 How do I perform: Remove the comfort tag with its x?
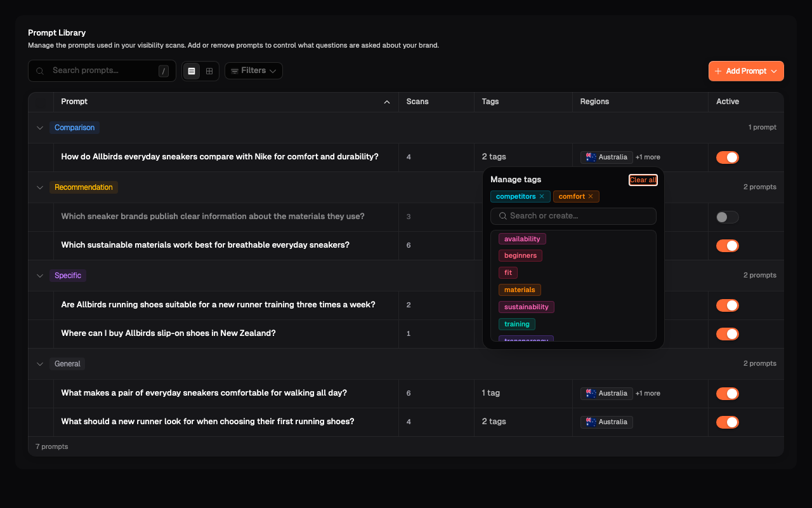click(591, 197)
